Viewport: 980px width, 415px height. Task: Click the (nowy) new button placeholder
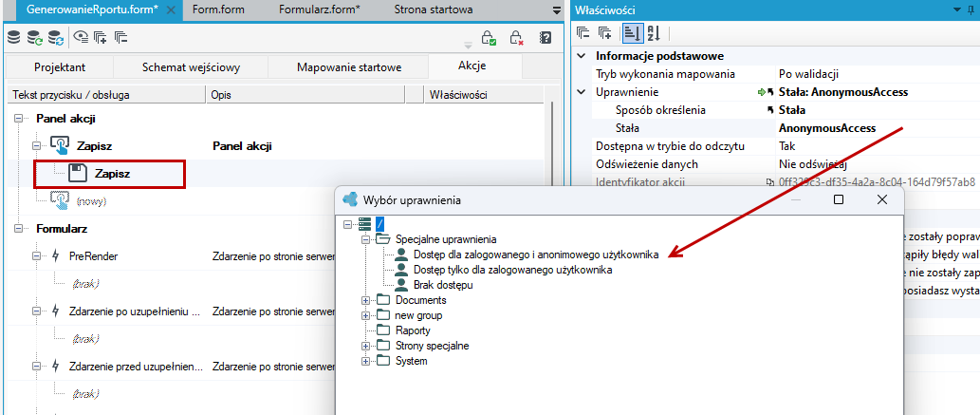pos(91,201)
